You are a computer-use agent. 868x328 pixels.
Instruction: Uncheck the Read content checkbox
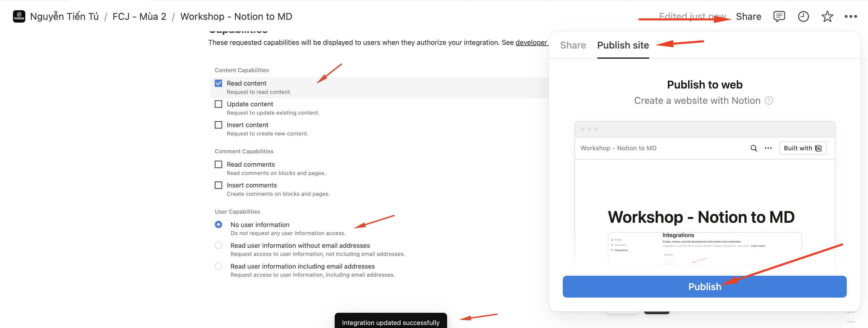219,83
